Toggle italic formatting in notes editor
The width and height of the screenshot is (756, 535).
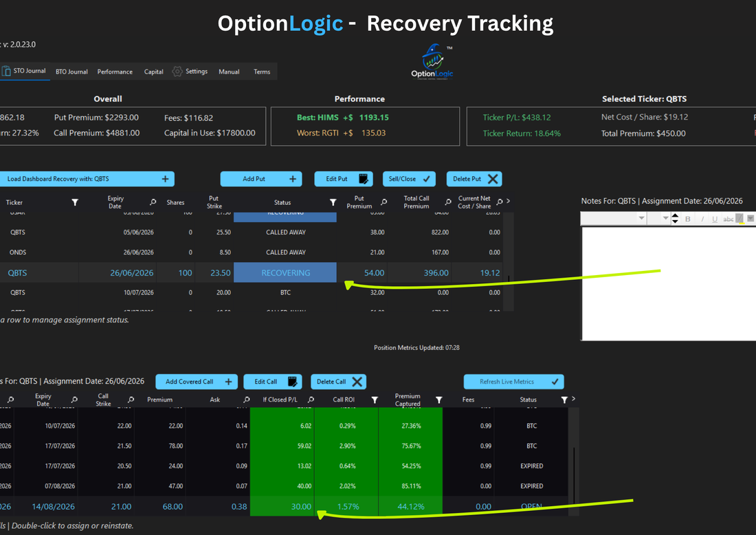click(x=702, y=219)
